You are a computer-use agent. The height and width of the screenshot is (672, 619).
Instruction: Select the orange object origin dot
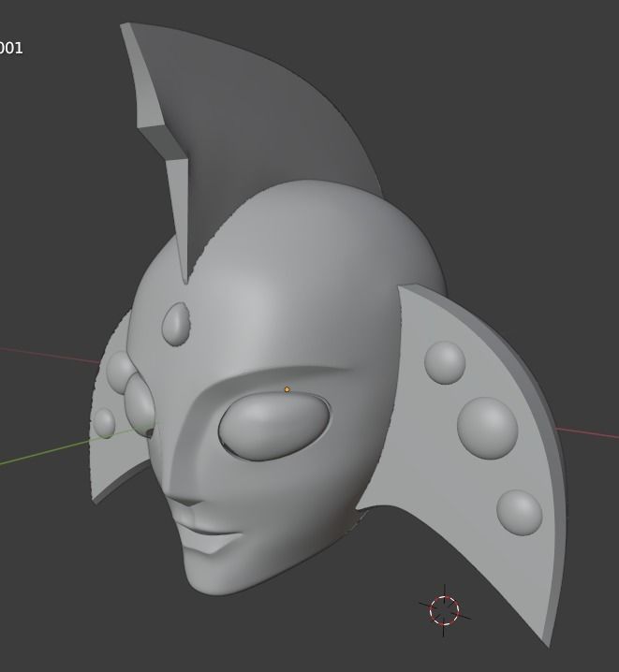point(287,389)
